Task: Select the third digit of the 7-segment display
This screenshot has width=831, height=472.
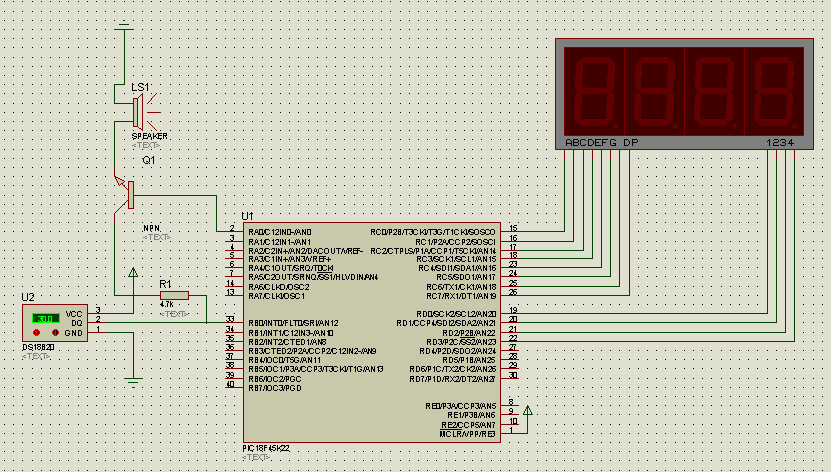Action: tap(714, 92)
